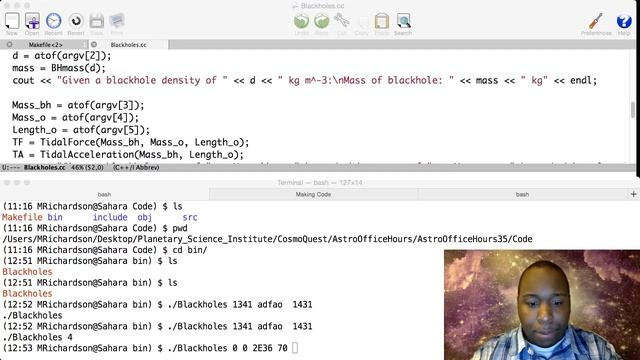Viewport: 640px width, 360px height.
Task: Click the (C++/l Abbrev) mode indicator
Action: (136, 168)
